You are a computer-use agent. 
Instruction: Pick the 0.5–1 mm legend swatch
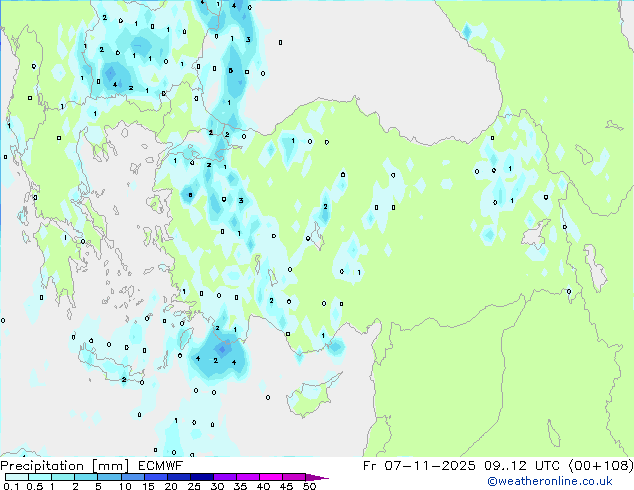[x=40, y=477]
